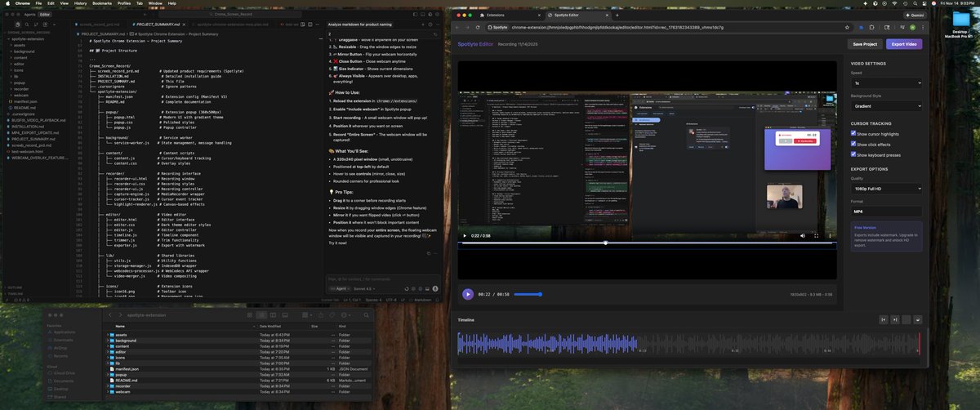The width and height of the screenshot is (980, 410).
Task: Open the Format dropdown showing MP4
Action: pyautogui.click(x=887, y=212)
